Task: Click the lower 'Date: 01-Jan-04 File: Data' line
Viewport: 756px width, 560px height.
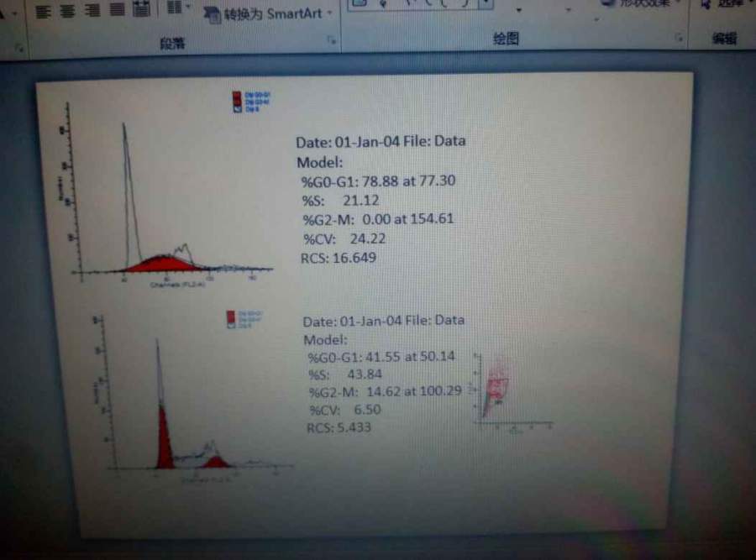Action: click(x=383, y=321)
